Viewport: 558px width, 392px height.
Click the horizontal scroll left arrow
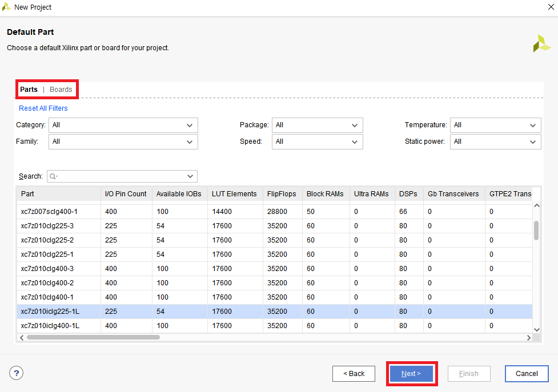tap(22, 338)
